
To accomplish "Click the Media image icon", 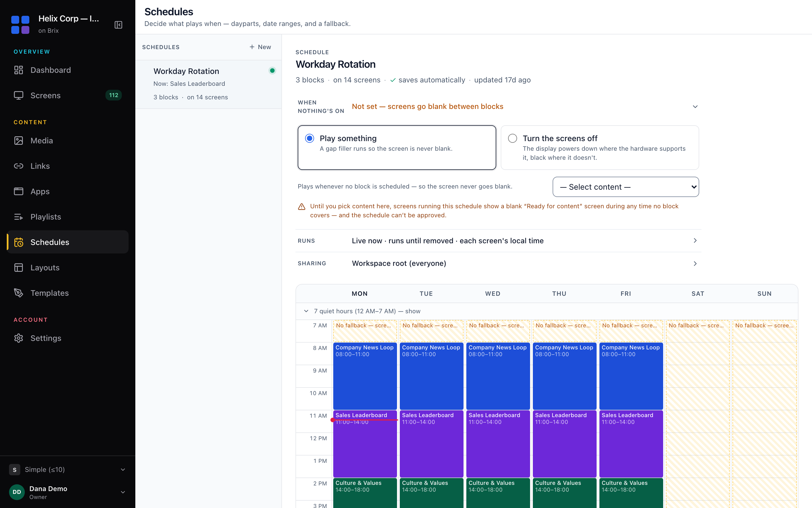I will click(x=18, y=141).
